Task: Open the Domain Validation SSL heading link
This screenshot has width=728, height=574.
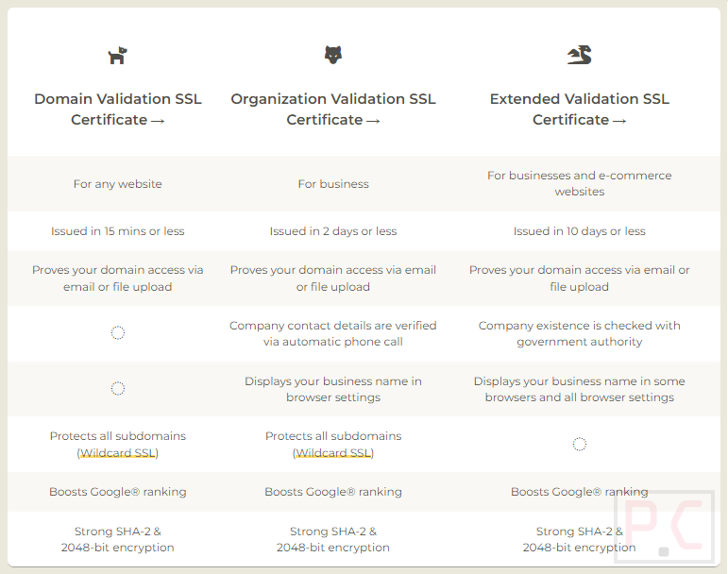Action: point(118,99)
